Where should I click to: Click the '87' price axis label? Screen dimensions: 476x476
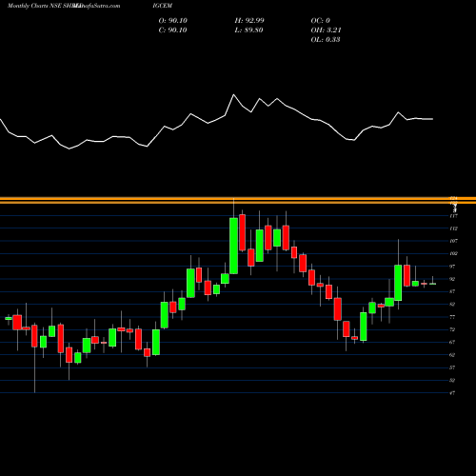pos(452,291)
